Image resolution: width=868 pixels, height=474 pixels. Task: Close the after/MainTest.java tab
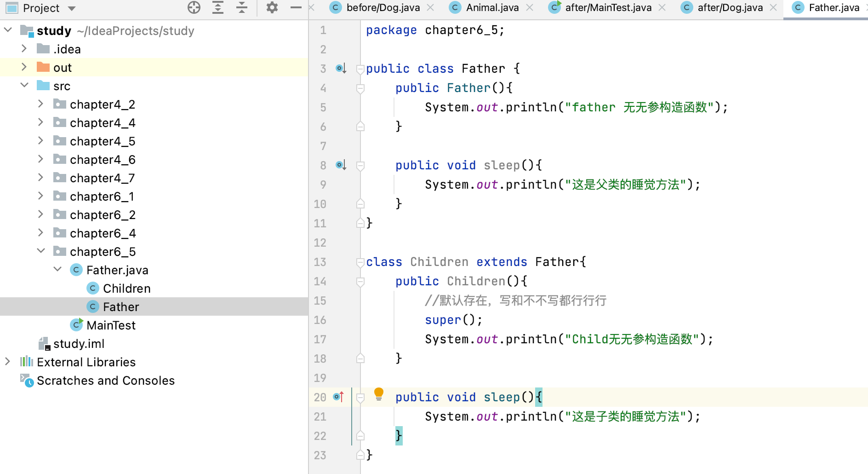click(662, 7)
